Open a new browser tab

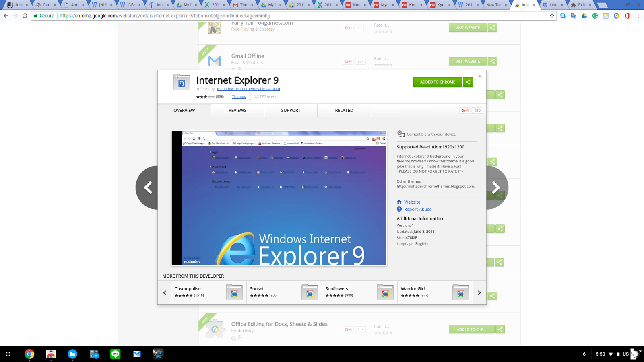point(602,5)
